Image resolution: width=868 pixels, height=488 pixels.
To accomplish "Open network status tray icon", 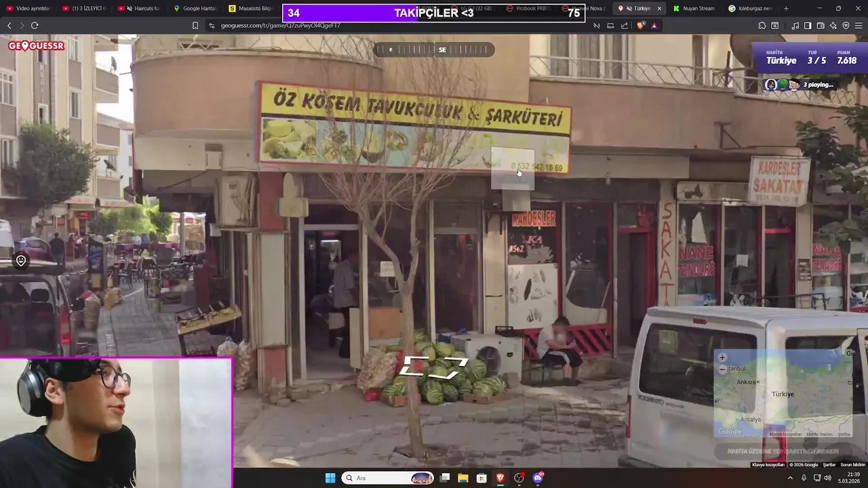I will click(x=816, y=478).
